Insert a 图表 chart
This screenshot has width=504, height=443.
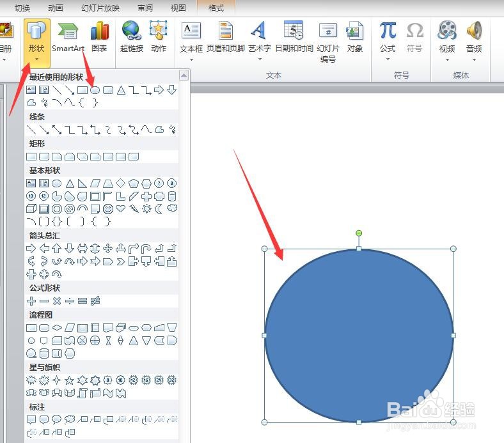[99, 37]
